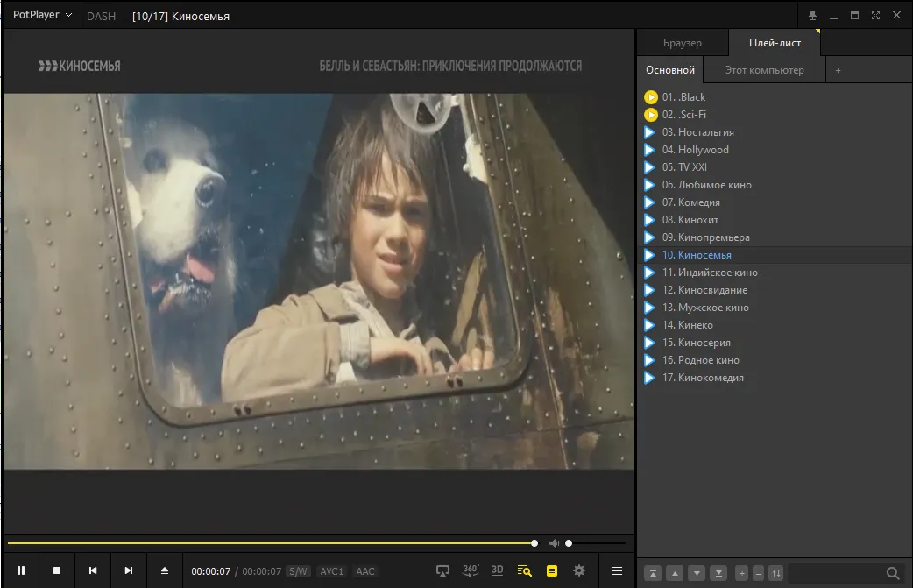Choose 05. TV XXI channel
The width and height of the screenshot is (913, 588).
coord(775,167)
